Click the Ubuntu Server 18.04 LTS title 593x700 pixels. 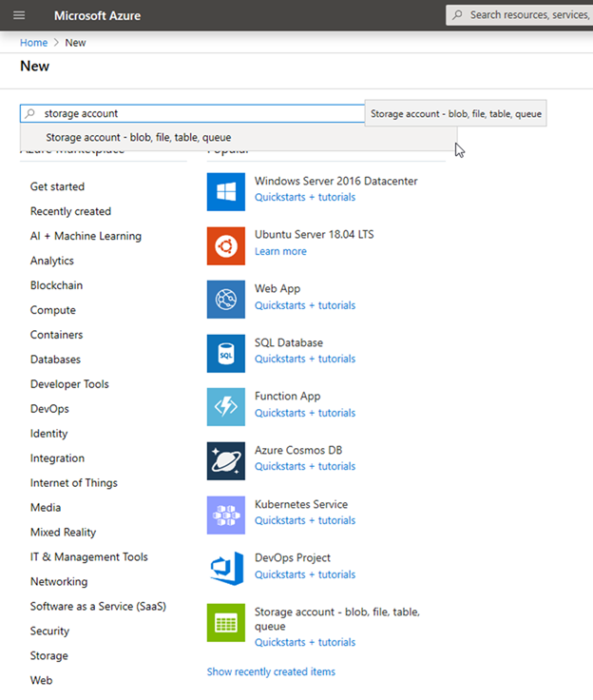(315, 234)
